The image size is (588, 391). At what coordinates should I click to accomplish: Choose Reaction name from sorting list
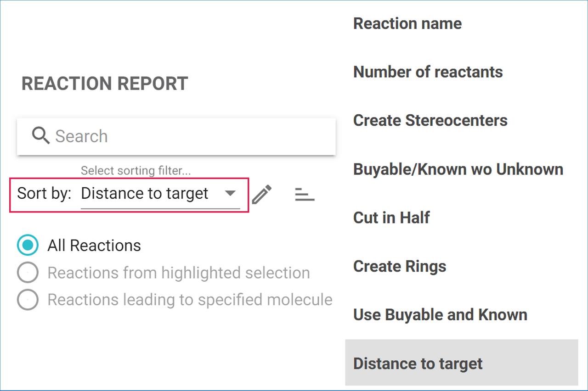click(407, 23)
